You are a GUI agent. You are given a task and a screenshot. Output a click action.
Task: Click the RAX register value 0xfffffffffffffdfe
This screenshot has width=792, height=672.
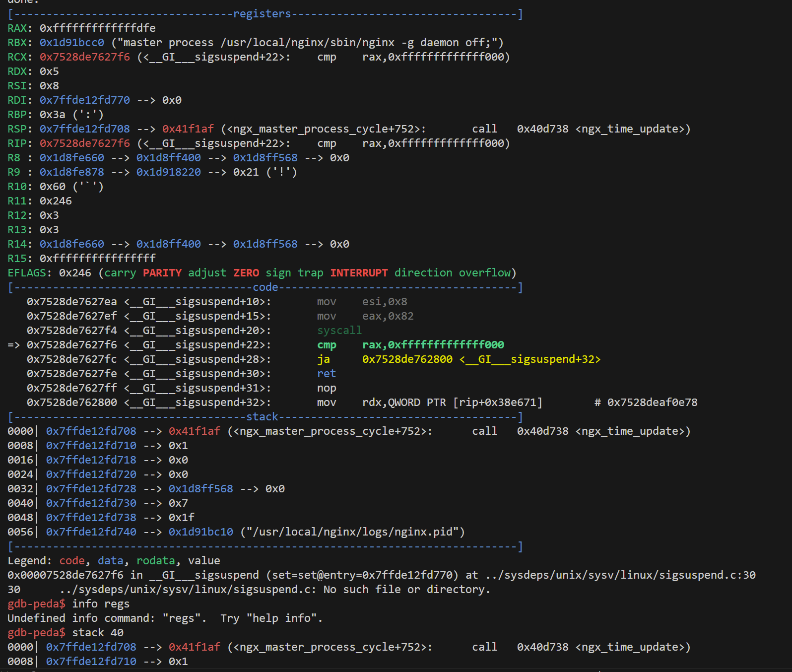(x=97, y=28)
